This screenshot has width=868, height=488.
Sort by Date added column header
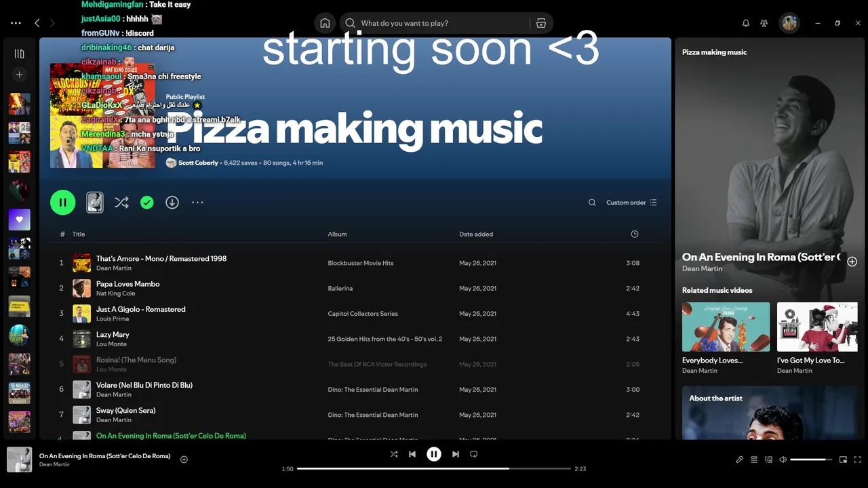476,234
